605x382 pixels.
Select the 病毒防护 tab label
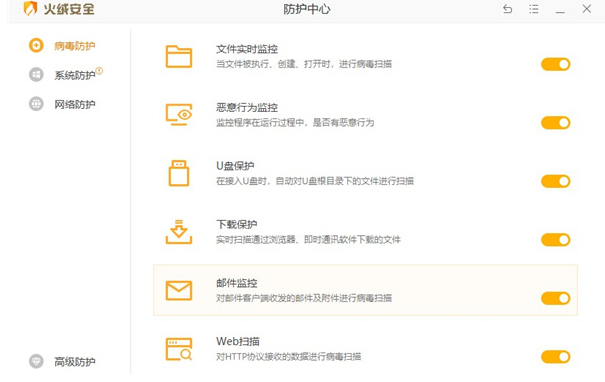tap(74, 46)
